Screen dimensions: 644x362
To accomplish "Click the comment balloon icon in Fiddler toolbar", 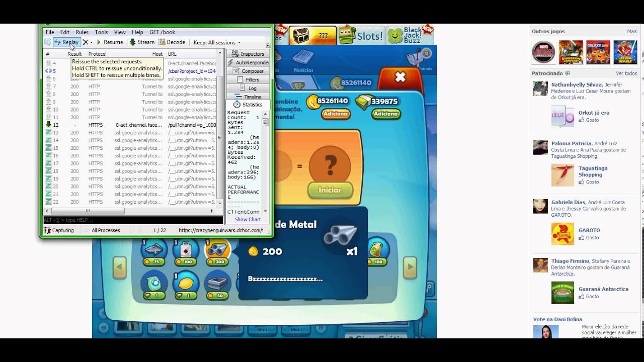I will coord(48,42).
